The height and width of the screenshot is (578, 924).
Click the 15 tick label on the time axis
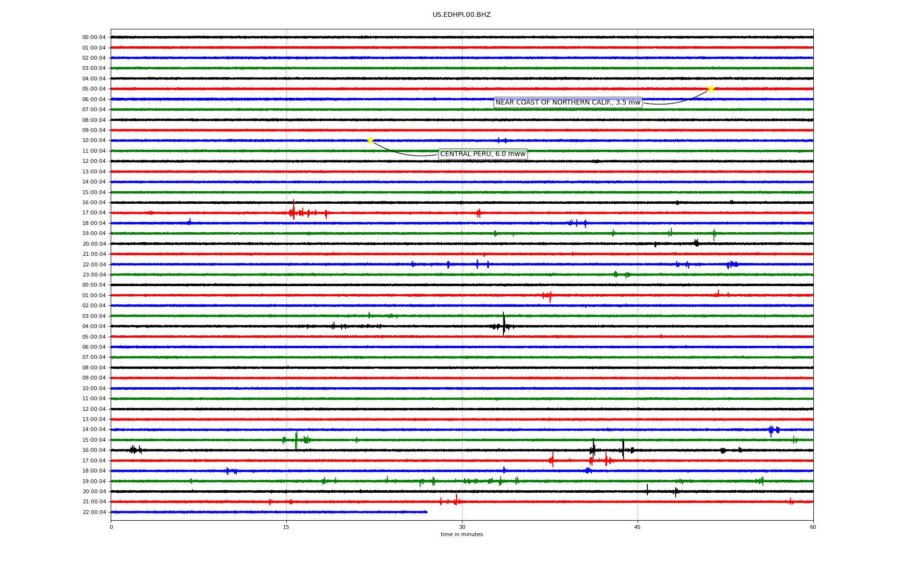pos(286,527)
